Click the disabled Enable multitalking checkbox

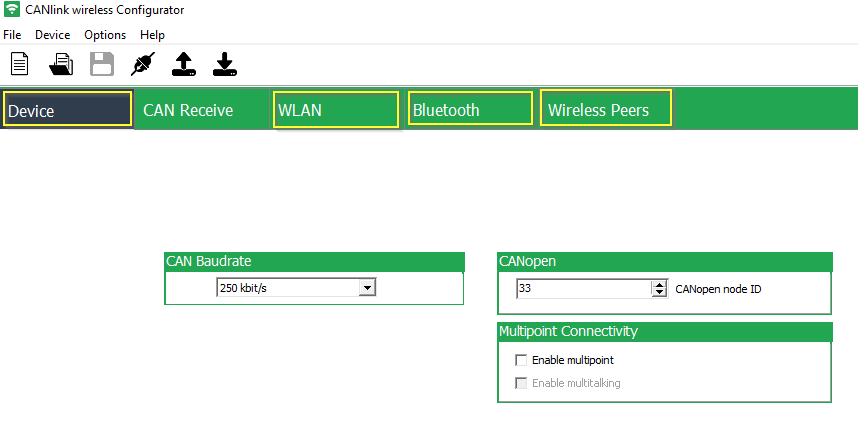pyautogui.click(x=521, y=383)
